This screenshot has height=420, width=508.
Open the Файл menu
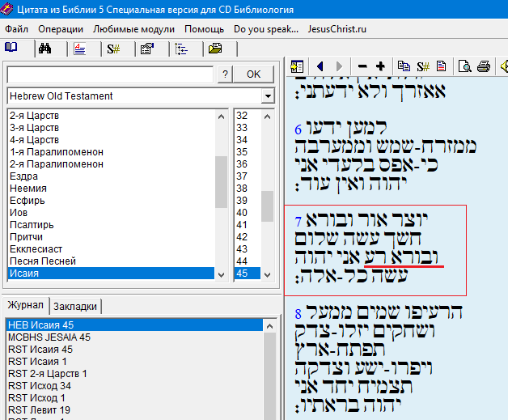tap(16, 29)
